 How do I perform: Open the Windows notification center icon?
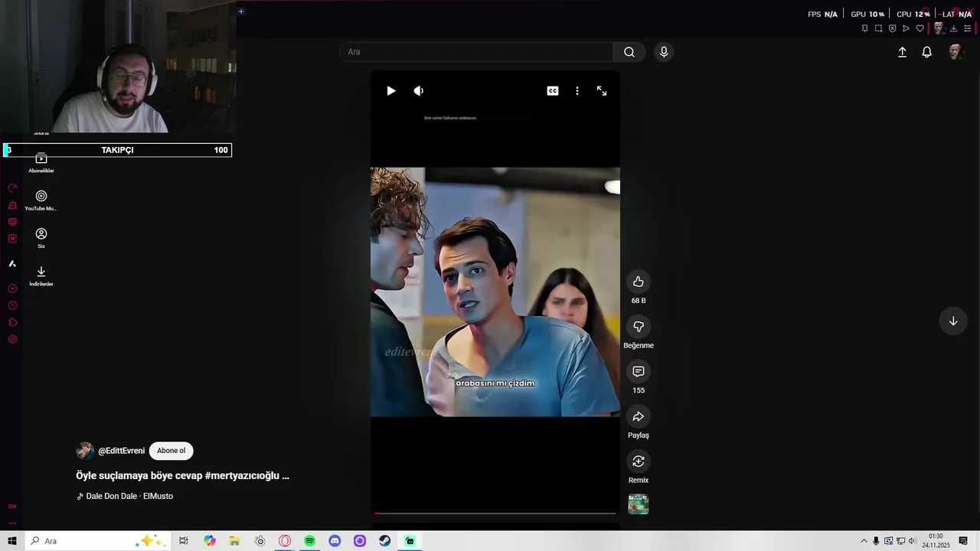click(964, 541)
